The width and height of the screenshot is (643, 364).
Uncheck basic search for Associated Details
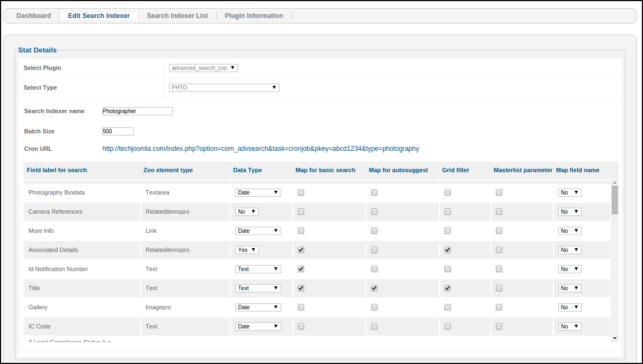pyautogui.click(x=301, y=250)
